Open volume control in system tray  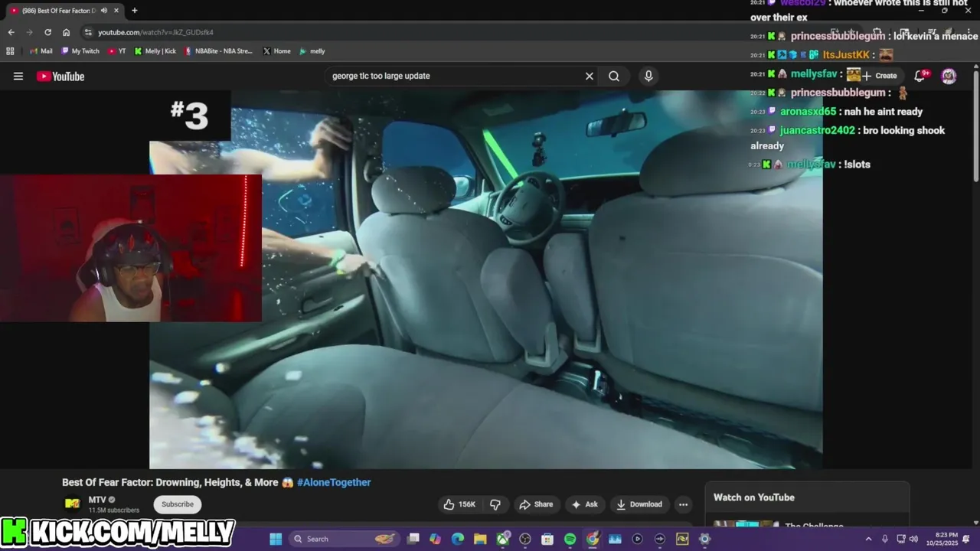(x=913, y=539)
